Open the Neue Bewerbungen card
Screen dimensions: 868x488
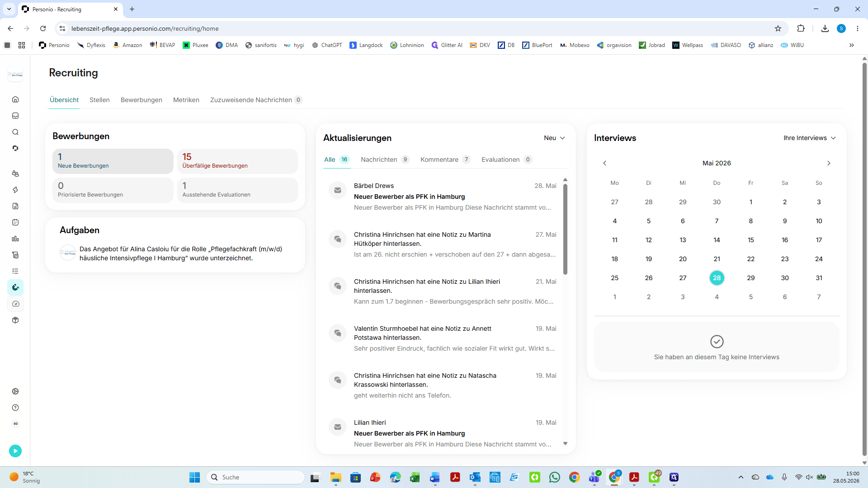[x=113, y=161]
